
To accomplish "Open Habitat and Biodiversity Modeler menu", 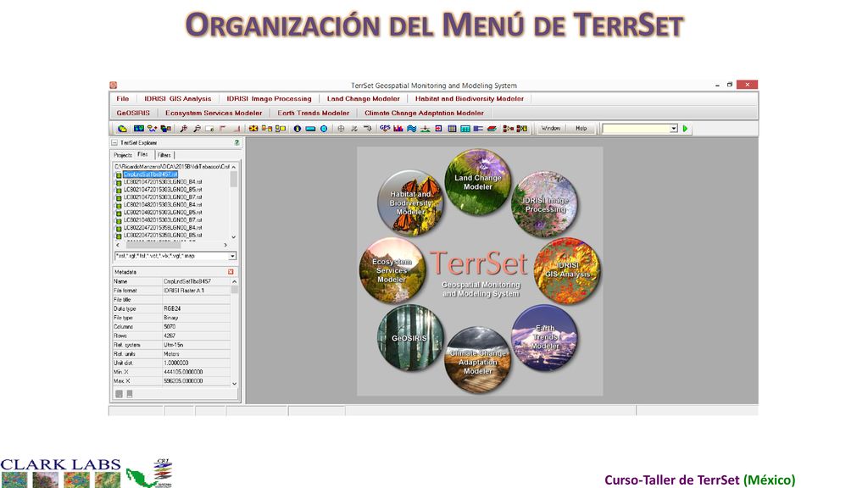I will click(x=470, y=98).
